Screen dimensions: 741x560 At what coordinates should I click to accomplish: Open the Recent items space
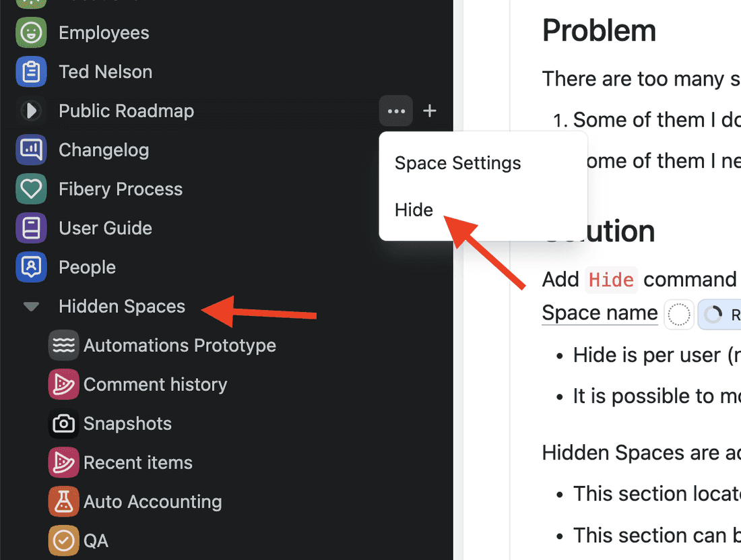tap(137, 462)
